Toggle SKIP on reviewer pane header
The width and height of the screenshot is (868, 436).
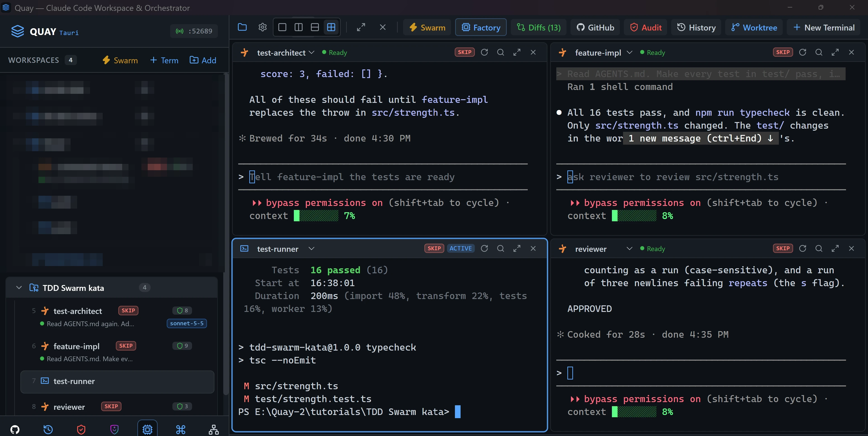pyautogui.click(x=783, y=248)
